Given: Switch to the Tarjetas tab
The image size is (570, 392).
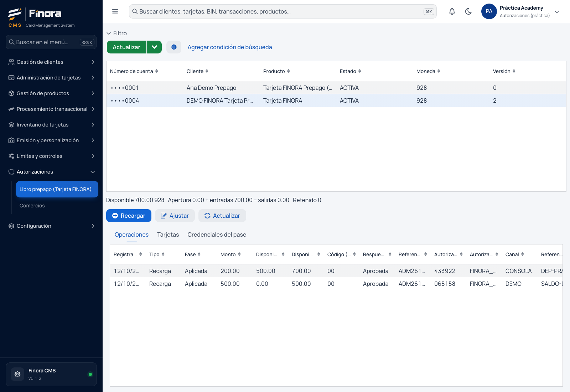Looking at the screenshot, I should [168, 234].
